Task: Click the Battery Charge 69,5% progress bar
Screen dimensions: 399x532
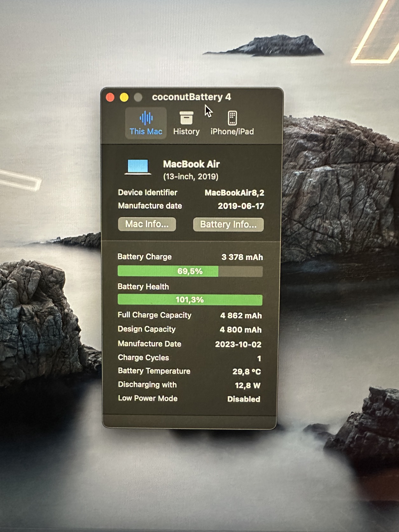Action: (x=190, y=271)
